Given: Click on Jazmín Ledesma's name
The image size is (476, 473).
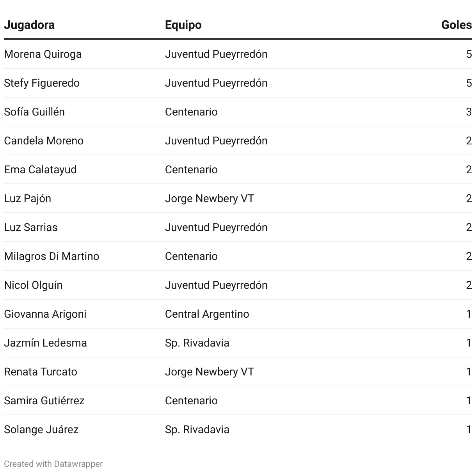Looking at the screenshot, I should [45, 343].
